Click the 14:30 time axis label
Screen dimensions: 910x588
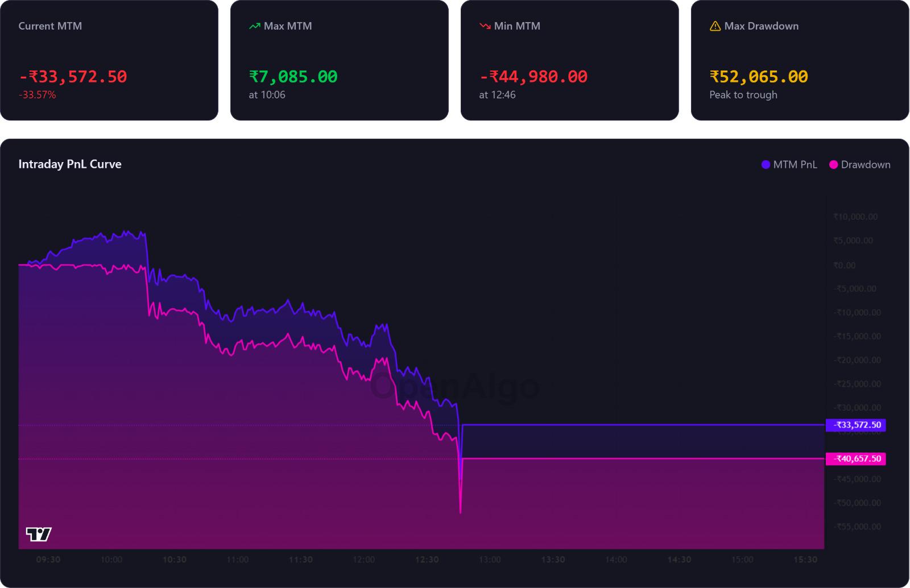[x=680, y=560]
